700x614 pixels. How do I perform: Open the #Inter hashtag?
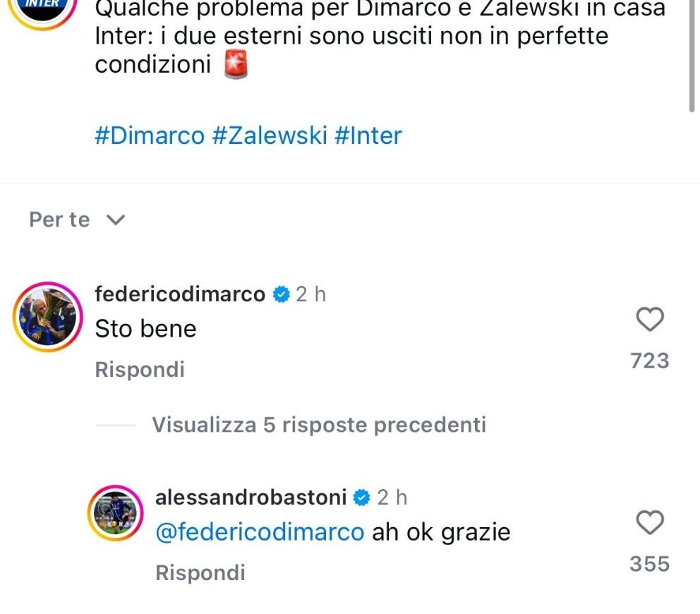tap(367, 135)
